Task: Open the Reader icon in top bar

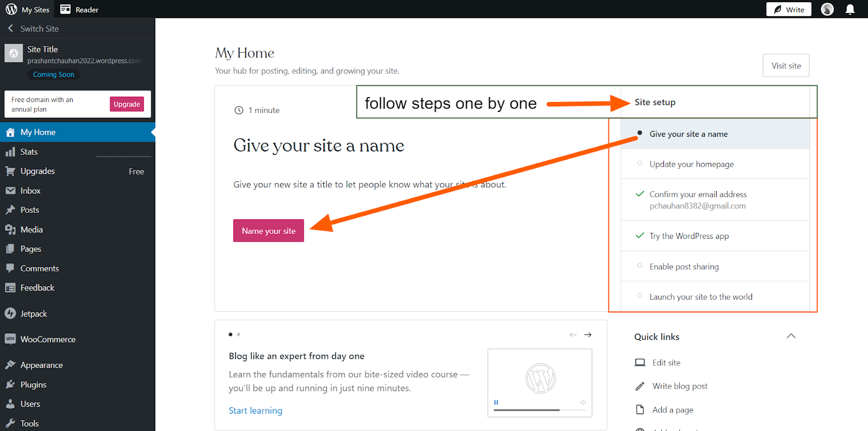Action: [x=65, y=9]
